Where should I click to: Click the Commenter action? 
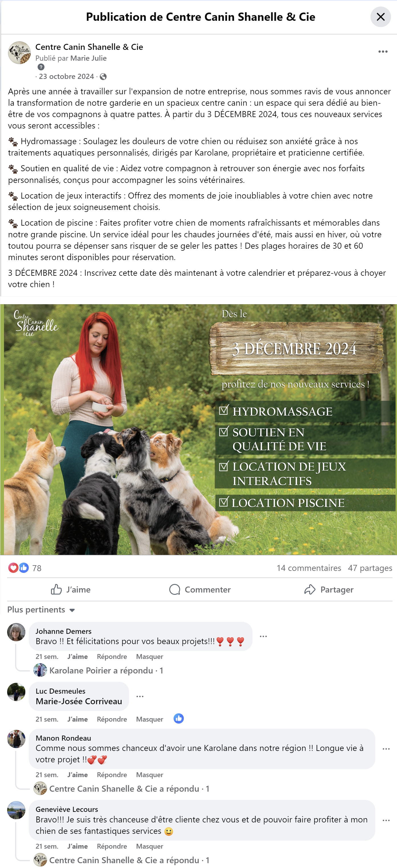pyautogui.click(x=200, y=589)
